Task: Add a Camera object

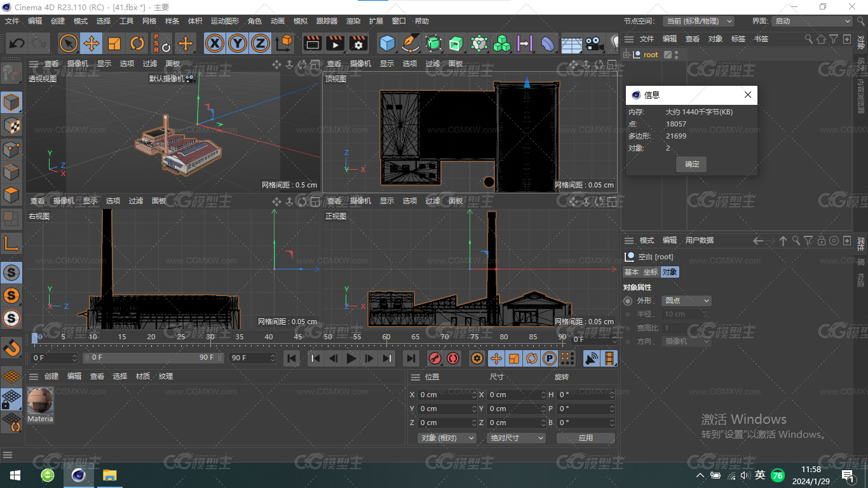Action: click(x=594, y=43)
